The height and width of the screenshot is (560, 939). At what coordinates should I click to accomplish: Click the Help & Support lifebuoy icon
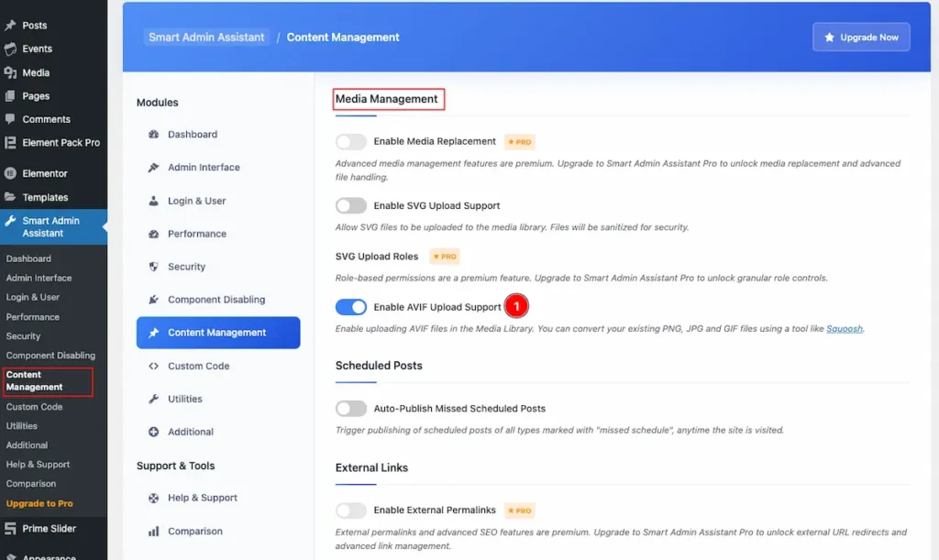click(154, 498)
